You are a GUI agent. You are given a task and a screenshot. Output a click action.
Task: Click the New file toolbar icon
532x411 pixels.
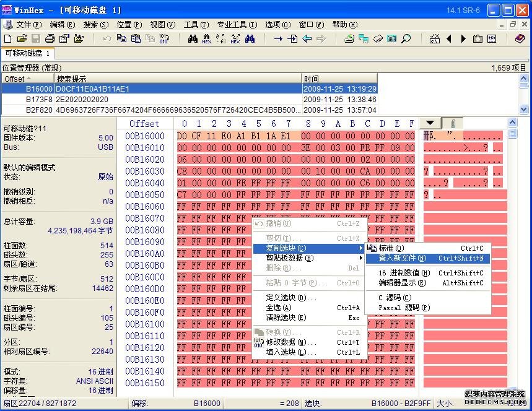(7, 38)
